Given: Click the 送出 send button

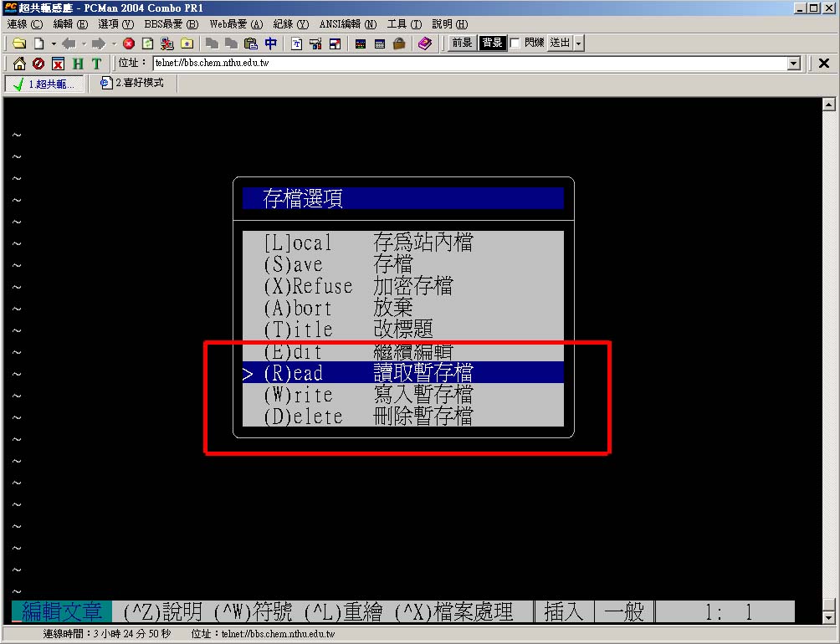Looking at the screenshot, I should point(559,43).
